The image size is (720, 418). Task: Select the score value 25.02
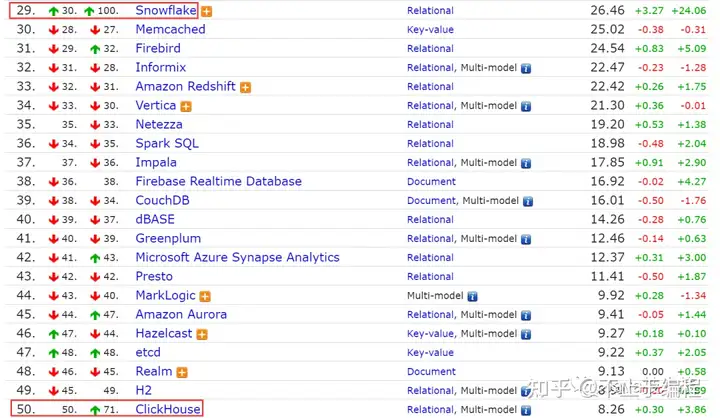[x=608, y=29]
